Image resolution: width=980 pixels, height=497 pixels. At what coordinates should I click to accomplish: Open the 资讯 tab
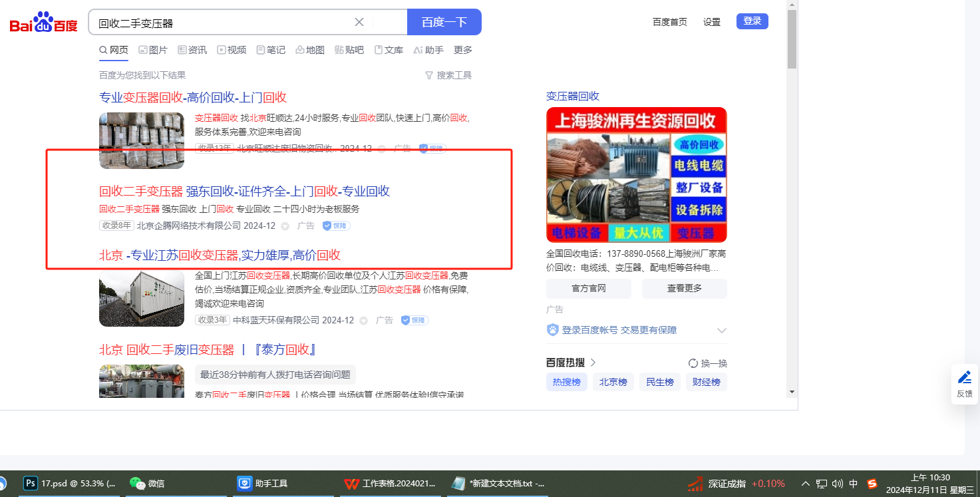pyautogui.click(x=192, y=50)
